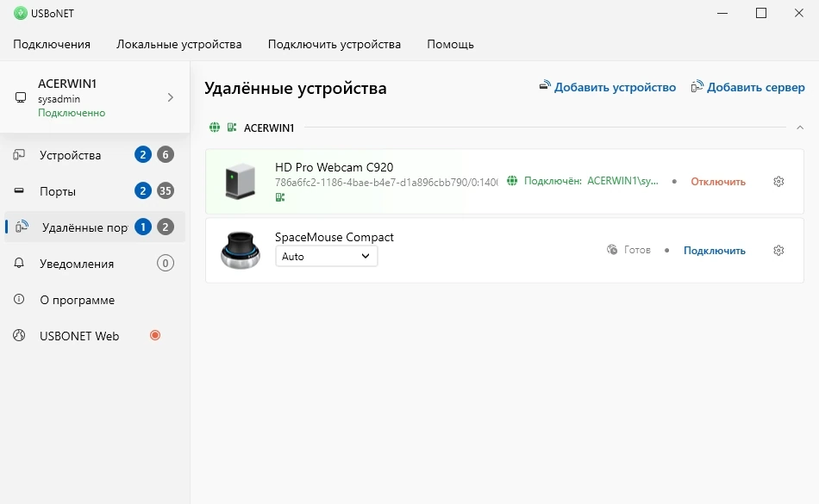Click gray badge 2 in Удалённые порты row
819x504 pixels.
tap(166, 227)
